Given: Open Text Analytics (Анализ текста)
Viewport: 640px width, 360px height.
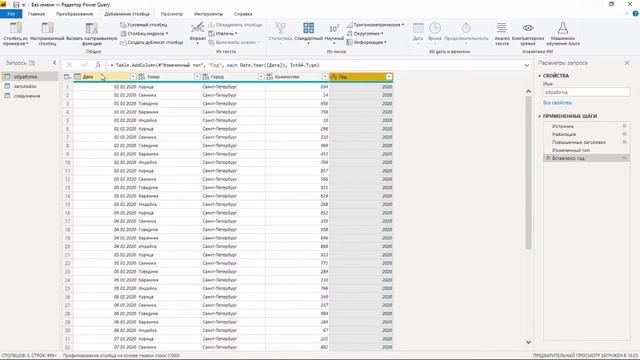Looking at the screenshot, I should tap(502, 33).
